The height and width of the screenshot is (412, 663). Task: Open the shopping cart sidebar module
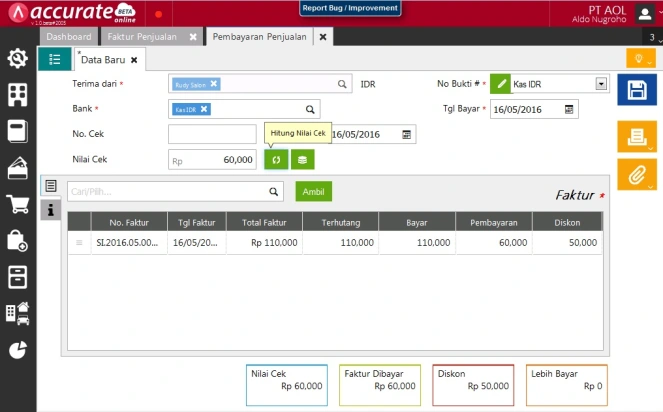(17, 204)
